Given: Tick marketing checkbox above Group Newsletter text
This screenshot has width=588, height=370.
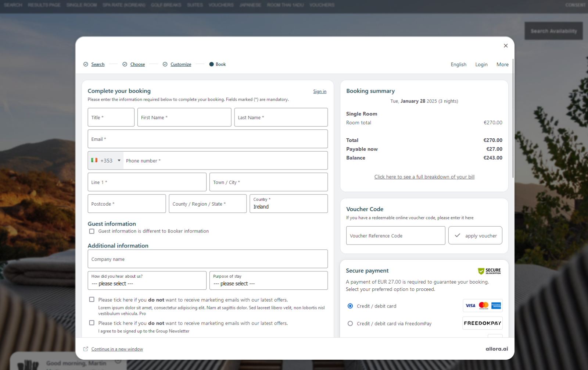Looking at the screenshot, I should [x=92, y=323].
